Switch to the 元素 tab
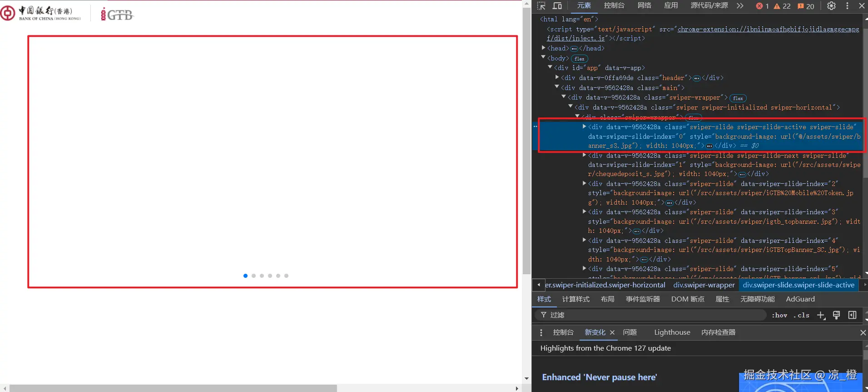Image resolution: width=868 pixels, height=392 pixels. click(584, 6)
